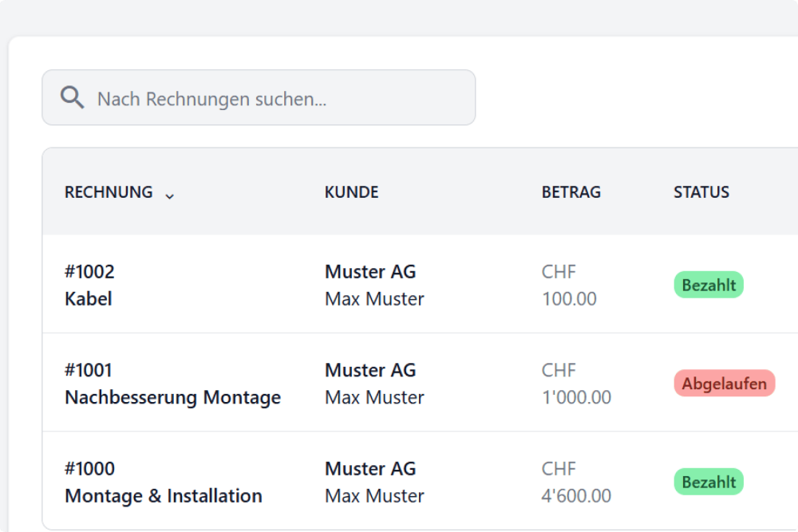Select the row for invoice #1001
798x532 pixels.
pos(319,384)
